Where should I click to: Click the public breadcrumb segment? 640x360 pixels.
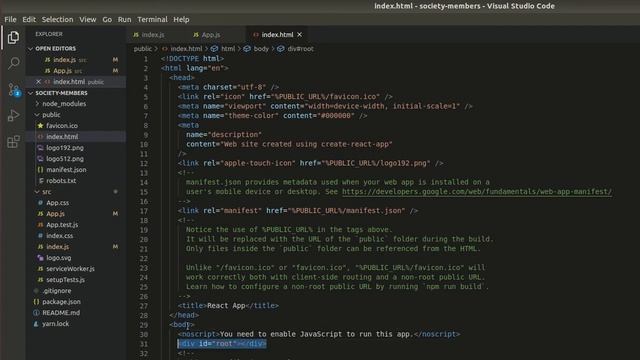142,49
